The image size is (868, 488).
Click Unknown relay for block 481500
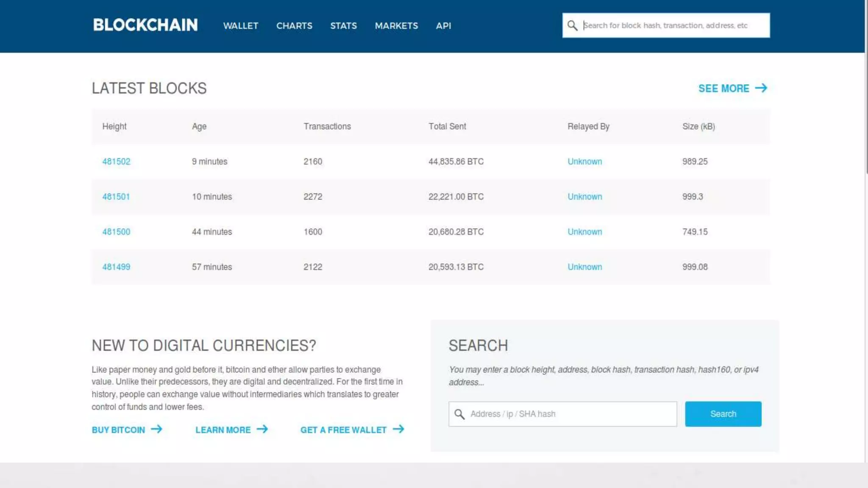[584, 232]
